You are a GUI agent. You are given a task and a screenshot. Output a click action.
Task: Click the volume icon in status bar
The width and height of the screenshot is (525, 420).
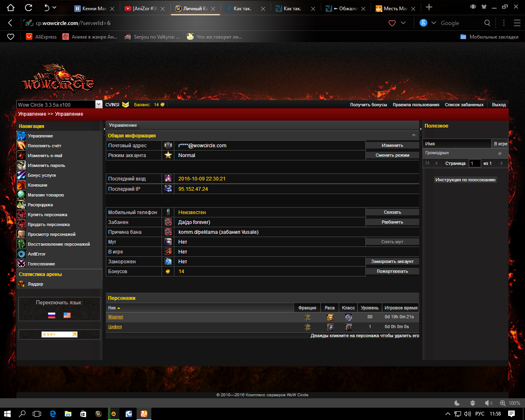point(488,403)
